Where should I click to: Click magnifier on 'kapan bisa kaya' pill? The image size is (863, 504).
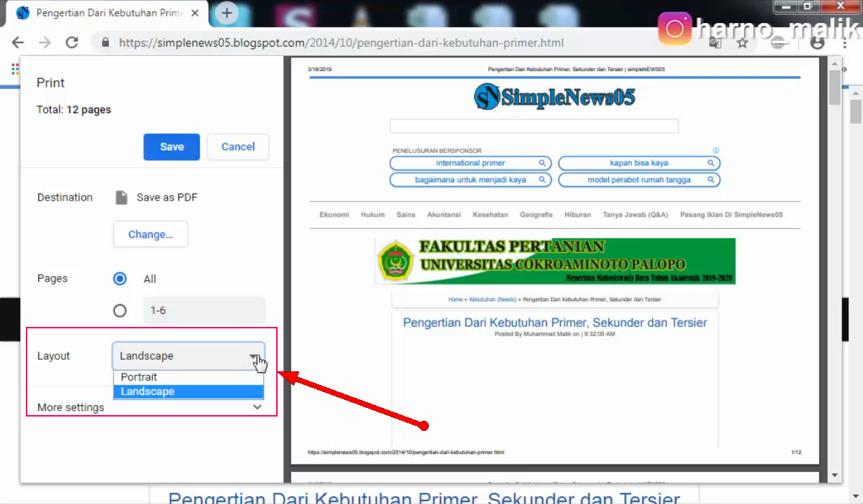(711, 163)
